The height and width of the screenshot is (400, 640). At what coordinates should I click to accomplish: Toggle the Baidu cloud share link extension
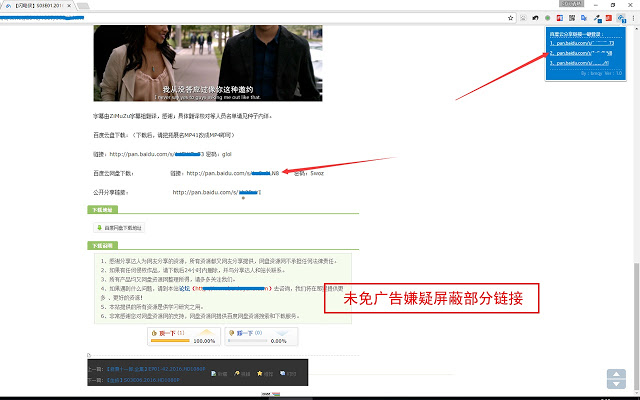tap(621, 18)
